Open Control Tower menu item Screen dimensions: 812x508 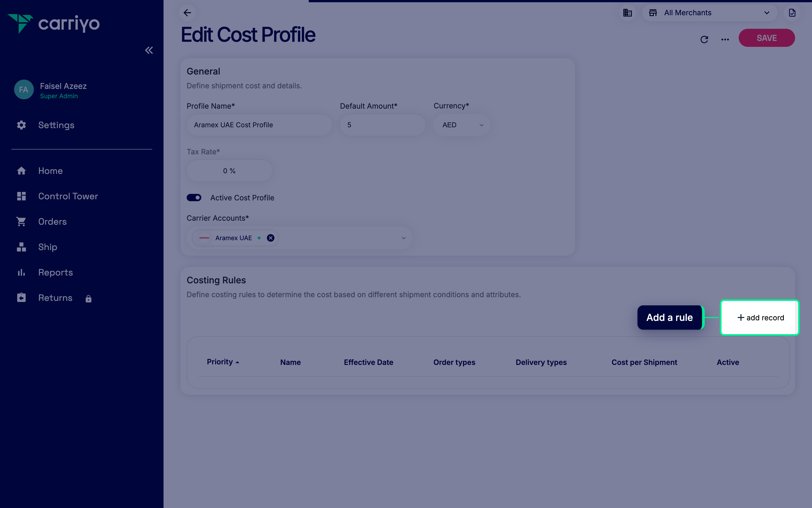68,196
